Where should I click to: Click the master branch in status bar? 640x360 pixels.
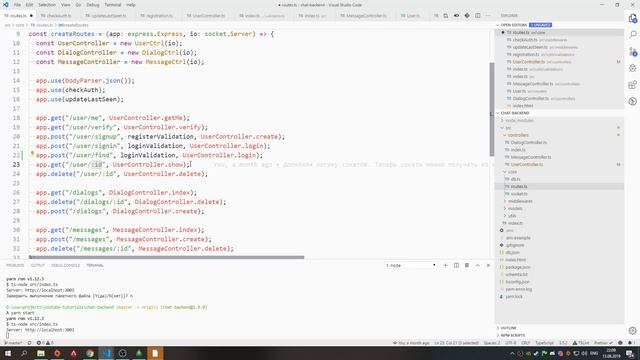pyautogui.click(x=13, y=343)
